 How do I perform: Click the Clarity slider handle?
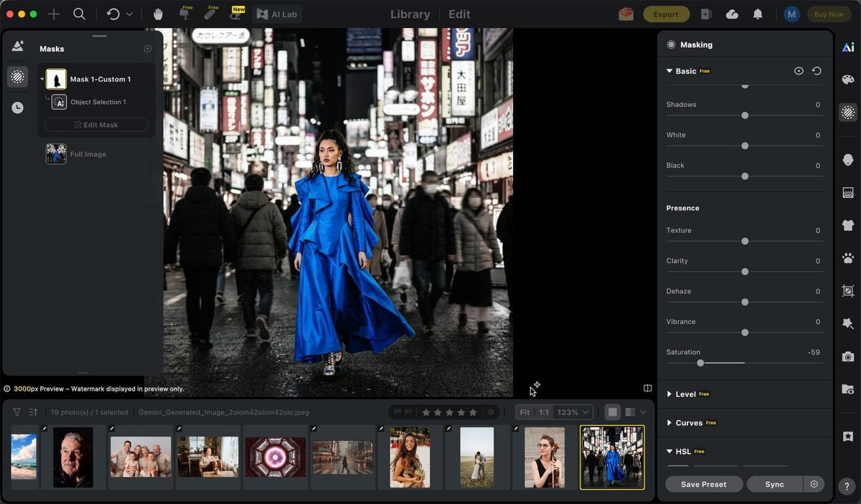(x=745, y=272)
